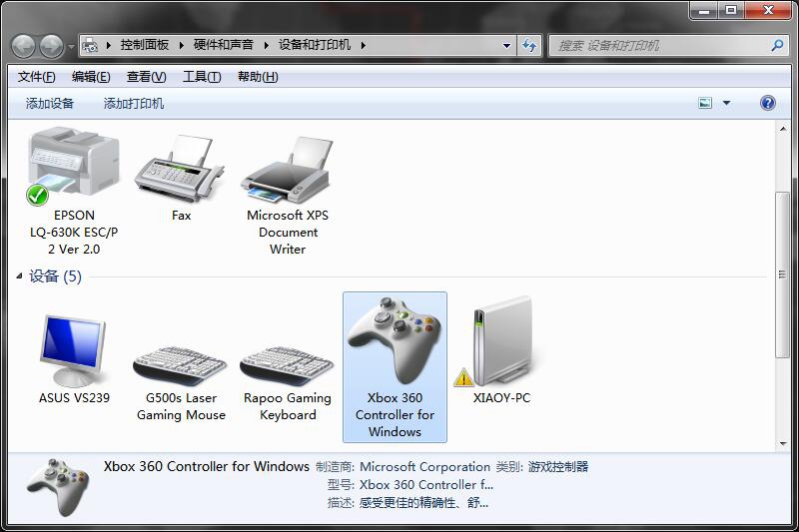
Task: Go to 硬件和声音 breadcrumb
Action: 223,45
